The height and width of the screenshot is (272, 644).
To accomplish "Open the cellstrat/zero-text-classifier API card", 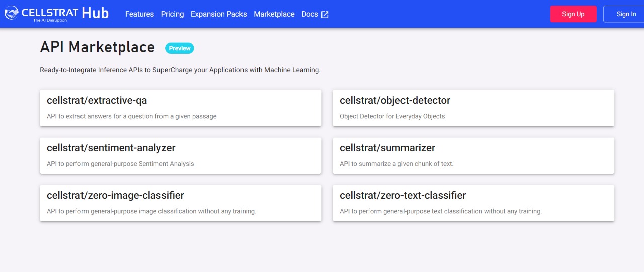I will [x=473, y=203].
